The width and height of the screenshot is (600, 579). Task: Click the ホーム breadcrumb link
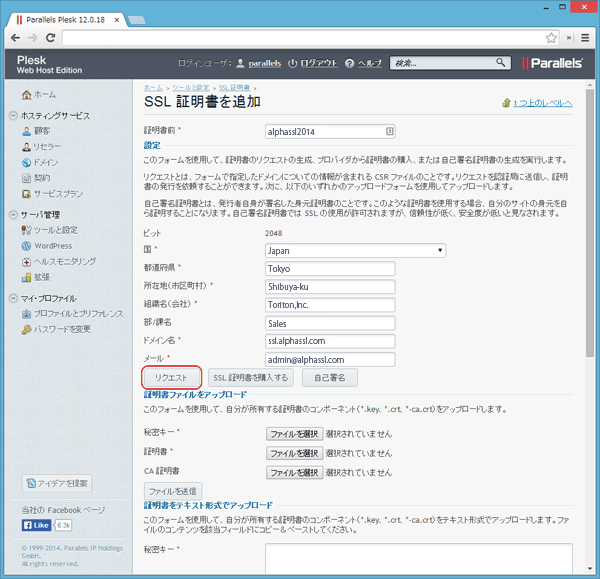pyautogui.click(x=153, y=88)
